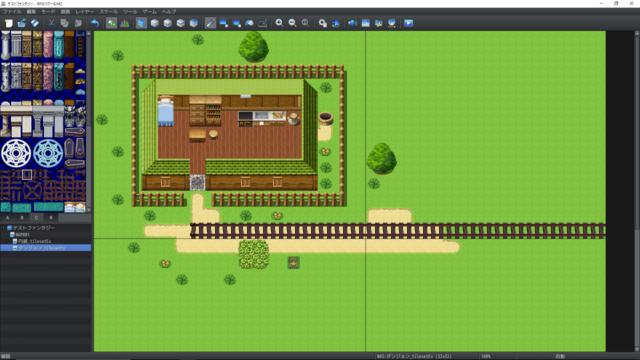This screenshot has width=640, height=360.
Task: Switch to tileset tab A
Action: pyautogui.click(x=7, y=218)
